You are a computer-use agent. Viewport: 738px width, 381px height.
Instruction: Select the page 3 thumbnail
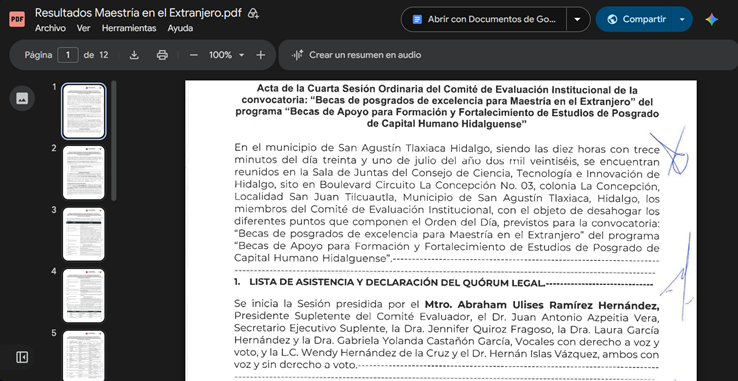coord(83,234)
